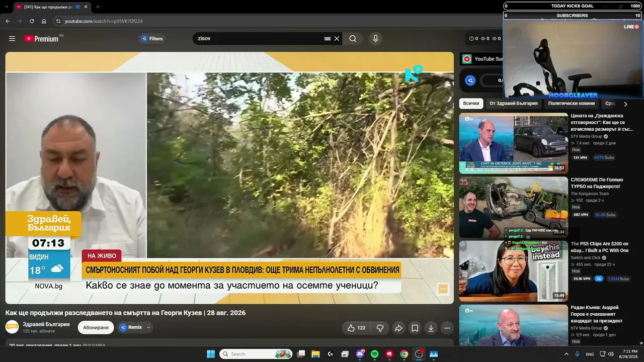Open Здравей България channel name link
This screenshot has height=362, width=644.
coord(46,324)
